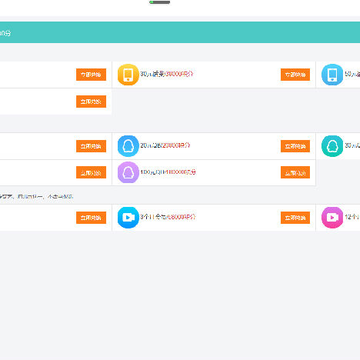The width and height of the screenshot is (360, 360).
Task: Redeem the 20元Q币 item with 立即兑换
Action: coord(295,146)
